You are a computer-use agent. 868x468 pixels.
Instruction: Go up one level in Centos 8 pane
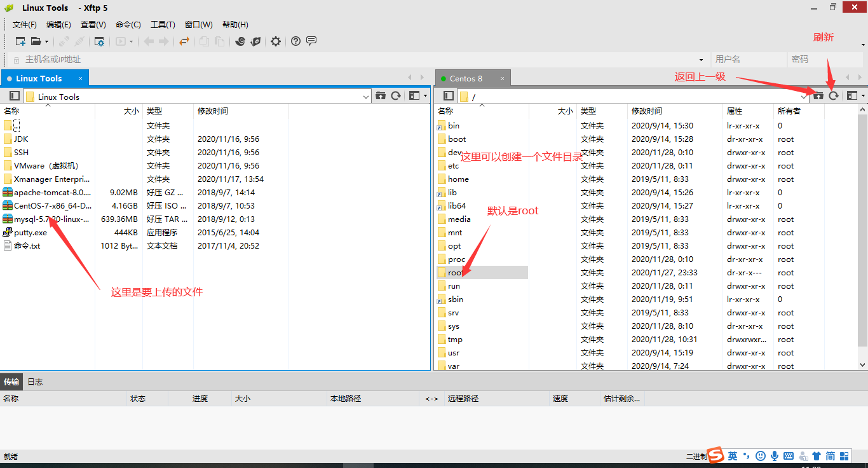point(818,95)
